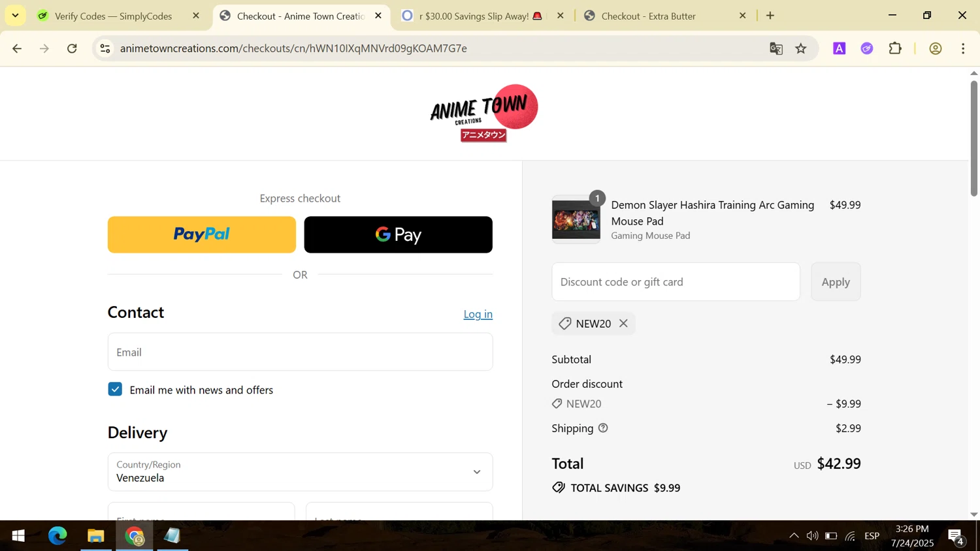Bookmark this page with the star icon
Screen dimensions: 980x551
click(x=801, y=48)
